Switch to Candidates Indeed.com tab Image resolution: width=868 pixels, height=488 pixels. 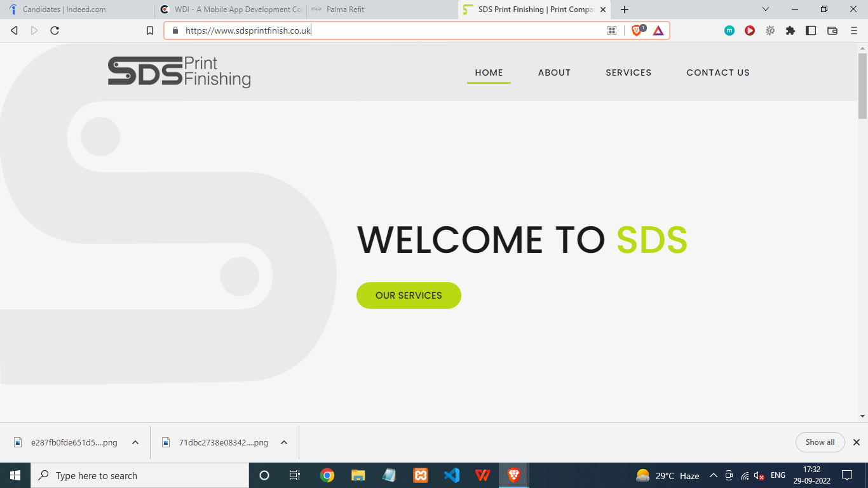[x=76, y=10]
